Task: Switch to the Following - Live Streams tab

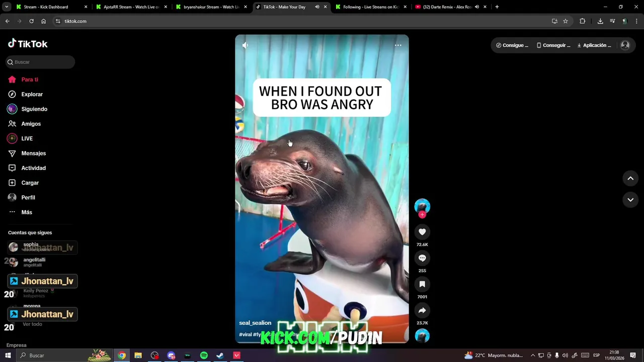Action: point(370,7)
